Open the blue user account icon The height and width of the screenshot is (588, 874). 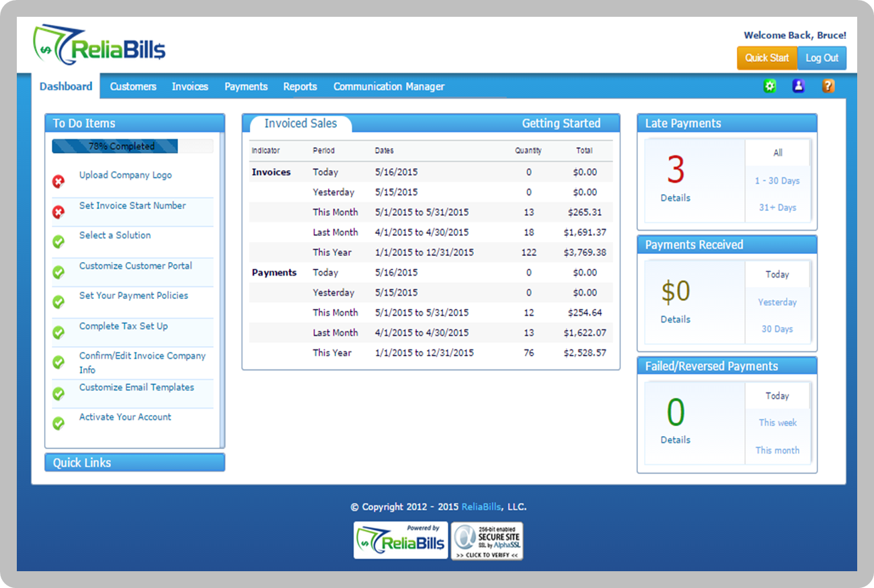pos(799,86)
